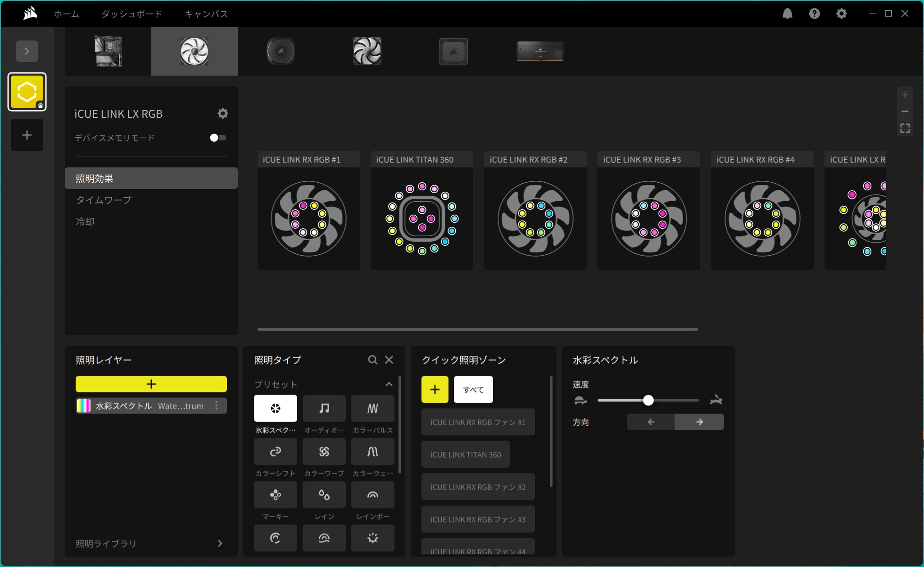This screenshot has height=567, width=924.
Task: Switch to the Time Warp menu item
Action: click(104, 200)
